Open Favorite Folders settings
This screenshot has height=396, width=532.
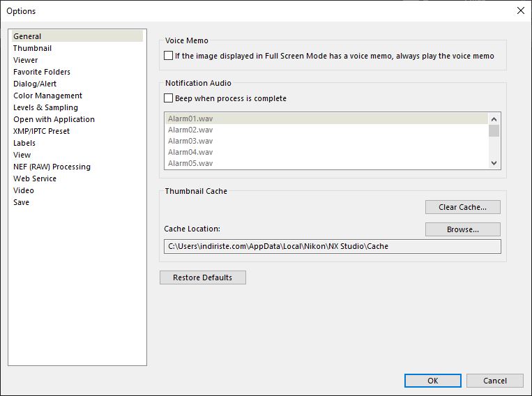[42, 72]
